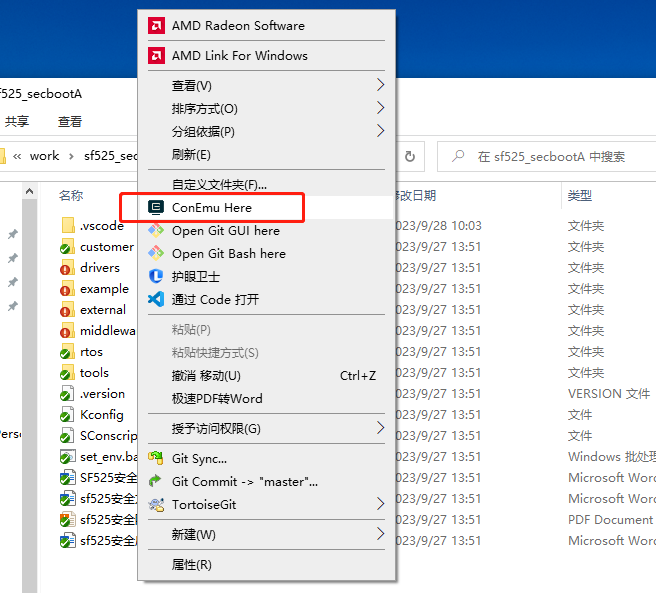This screenshot has height=593, width=656.
Task: Select the .vscode folder in list
Action: point(101,226)
